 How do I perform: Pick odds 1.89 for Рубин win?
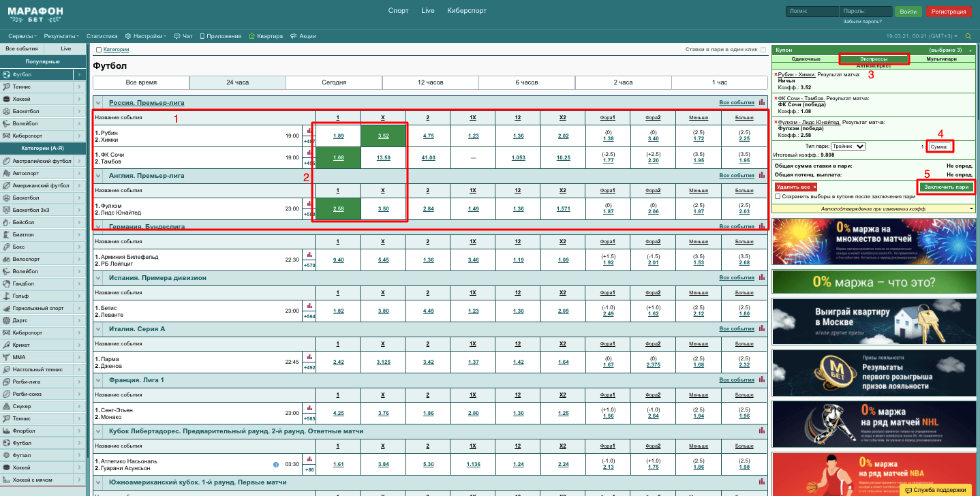tap(338, 136)
